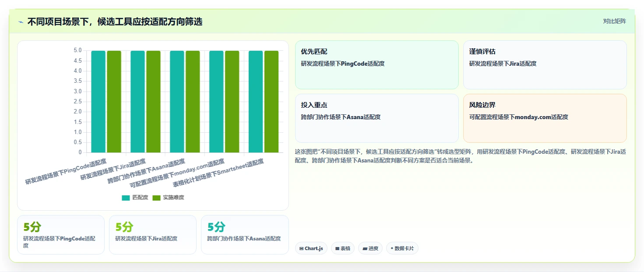Click the teal 匹配度 bar for Jira
Screen dimensions: 644x272
coord(137,102)
